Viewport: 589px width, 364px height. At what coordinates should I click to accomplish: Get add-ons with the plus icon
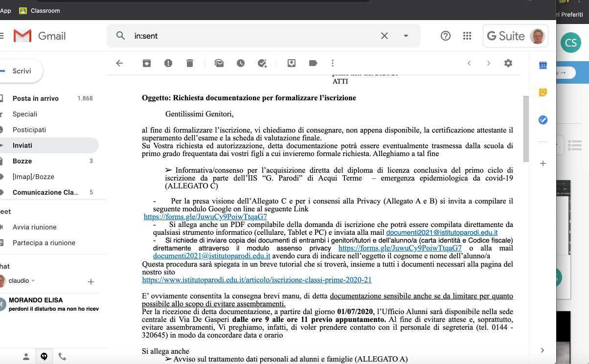[x=543, y=163]
